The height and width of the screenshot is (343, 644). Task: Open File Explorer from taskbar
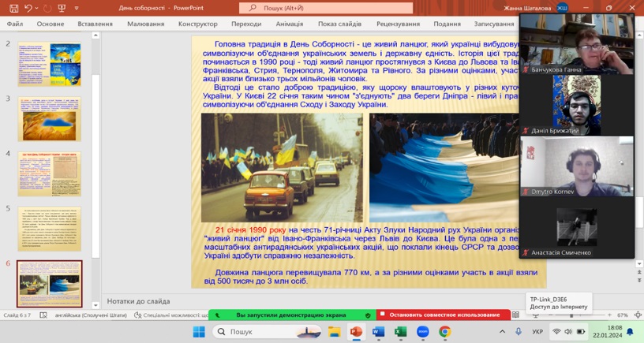tap(335, 331)
